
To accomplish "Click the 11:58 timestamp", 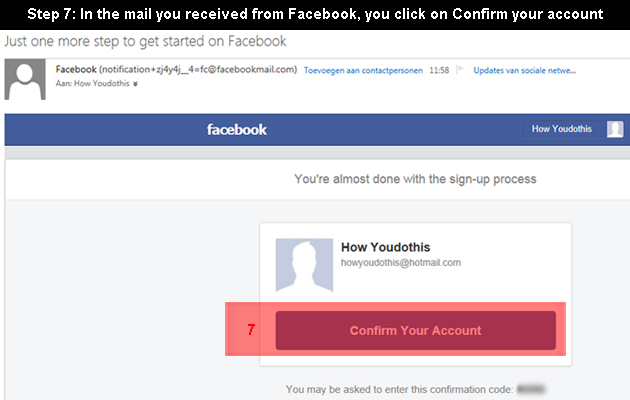I will click(x=439, y=70).
